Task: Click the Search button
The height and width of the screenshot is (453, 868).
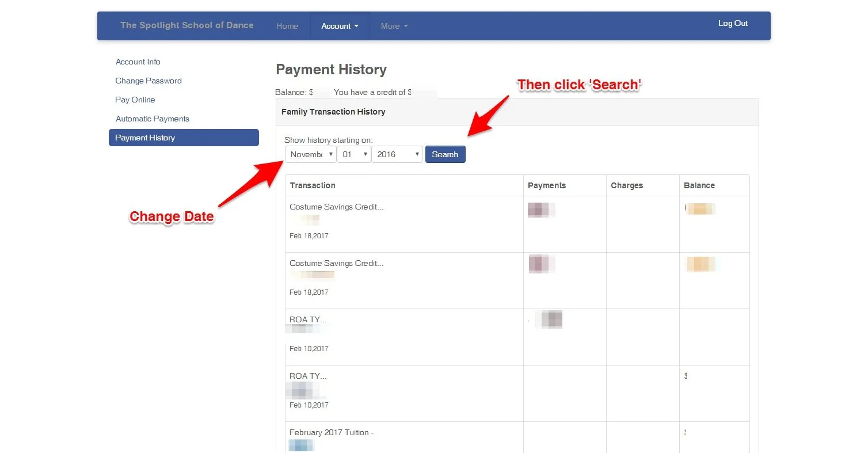Action: click(445, 154)
